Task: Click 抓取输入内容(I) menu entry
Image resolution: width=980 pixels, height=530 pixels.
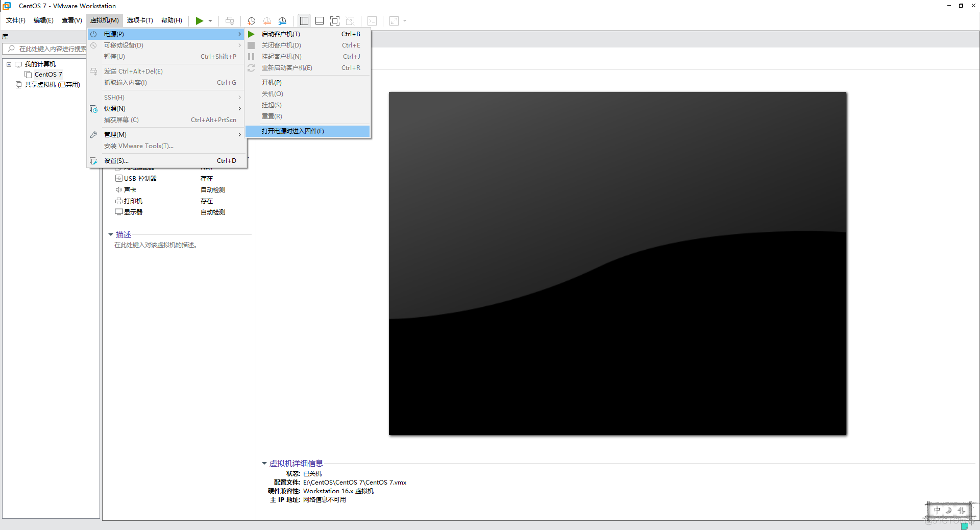Action: point(165,83)
